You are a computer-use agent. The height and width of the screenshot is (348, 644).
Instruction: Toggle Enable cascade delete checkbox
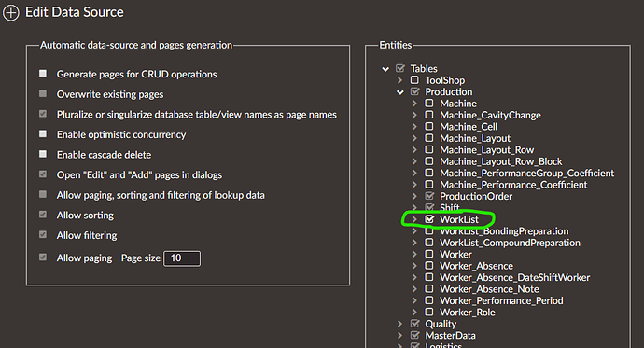pyautogui.click(x=43, y=154)
